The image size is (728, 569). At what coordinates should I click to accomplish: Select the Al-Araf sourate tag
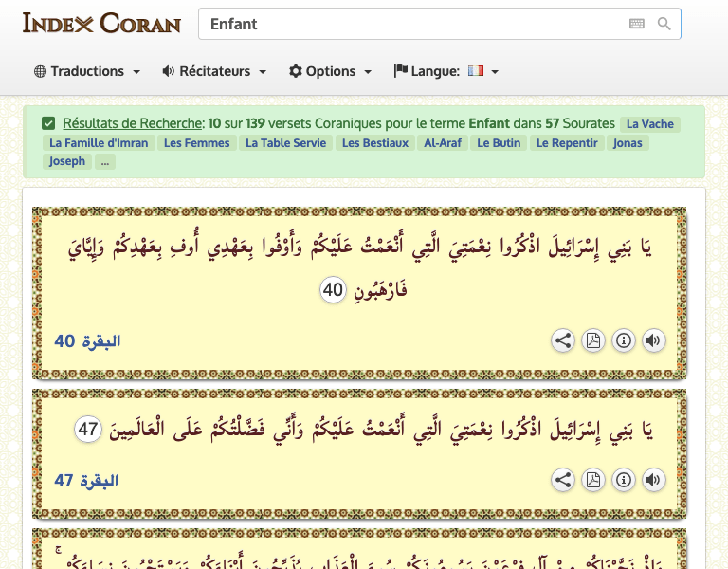[x=443, y=143]
